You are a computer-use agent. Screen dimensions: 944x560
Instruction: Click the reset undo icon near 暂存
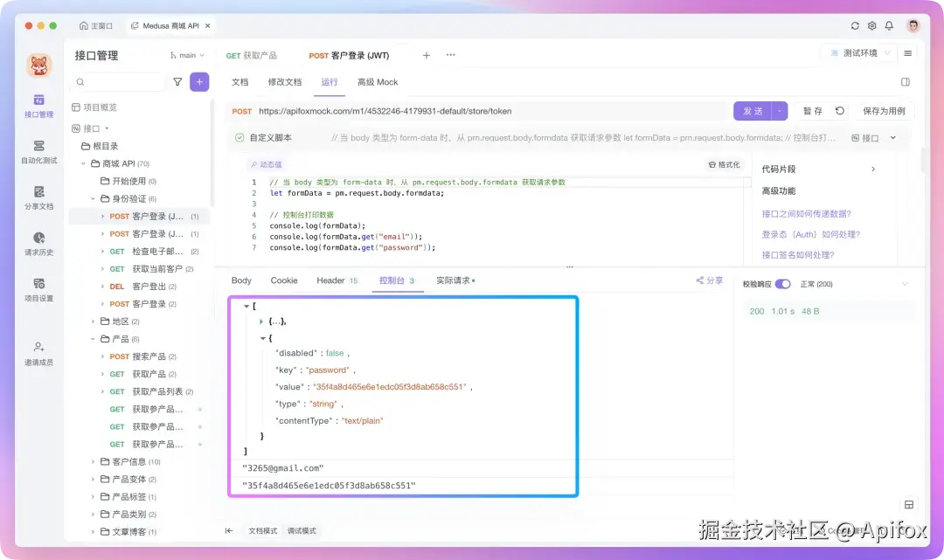[x=840, y=111]
